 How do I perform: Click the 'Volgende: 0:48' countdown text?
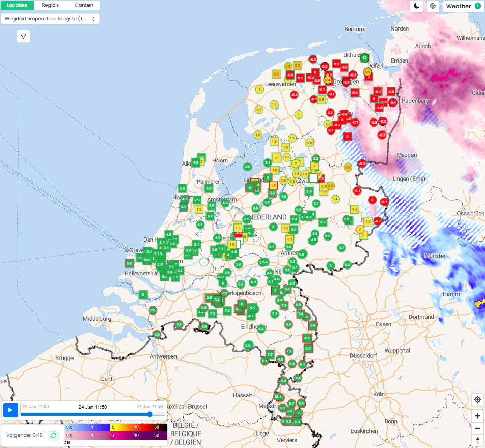(x=24, y=435)
